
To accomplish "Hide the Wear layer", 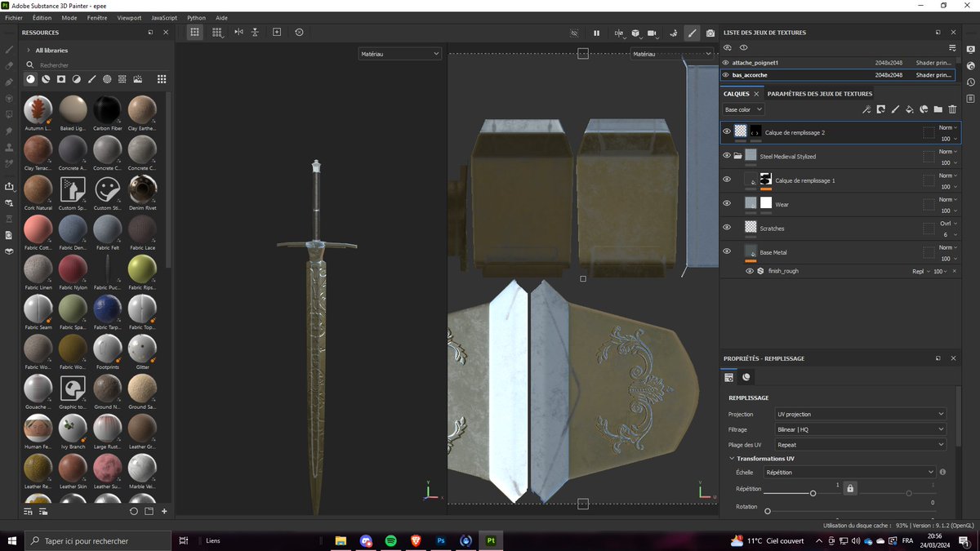I will coord(726,204).
